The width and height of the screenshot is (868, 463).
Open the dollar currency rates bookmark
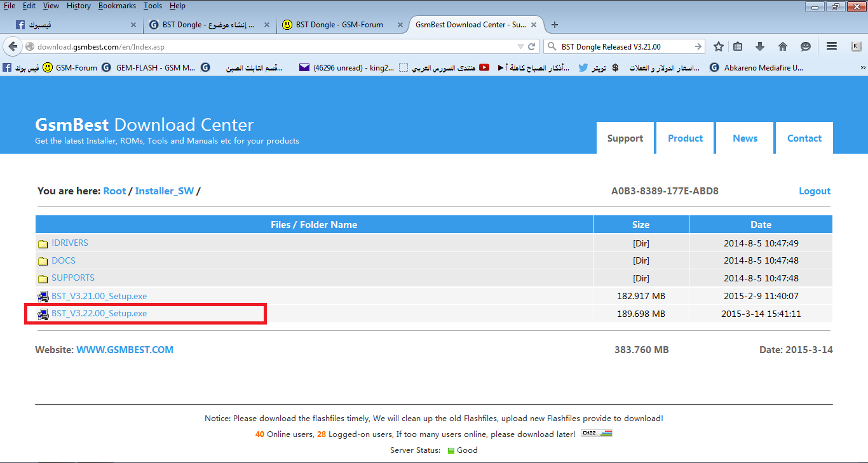point(656,67)
